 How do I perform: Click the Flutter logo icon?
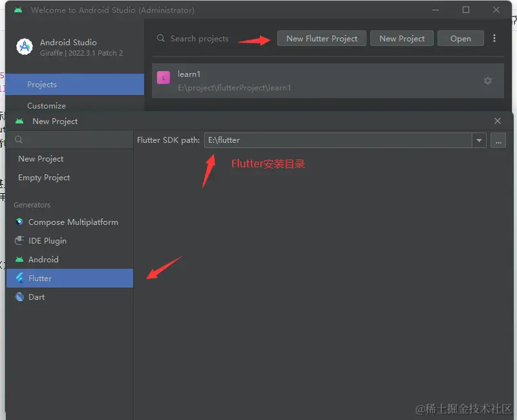tap(20, 278)
